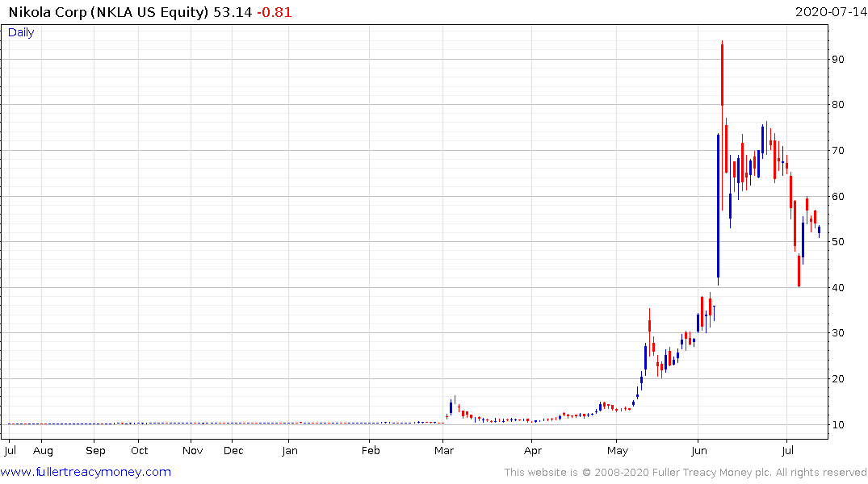Click the 70 price axis label
The height and width of the screenshot is (484, 868).
coord(838,151)
